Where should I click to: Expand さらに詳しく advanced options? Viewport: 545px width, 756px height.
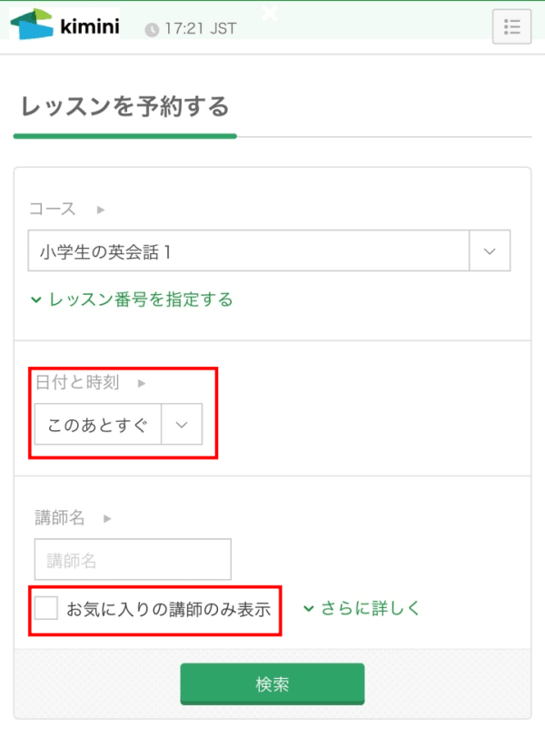point(362,608)
